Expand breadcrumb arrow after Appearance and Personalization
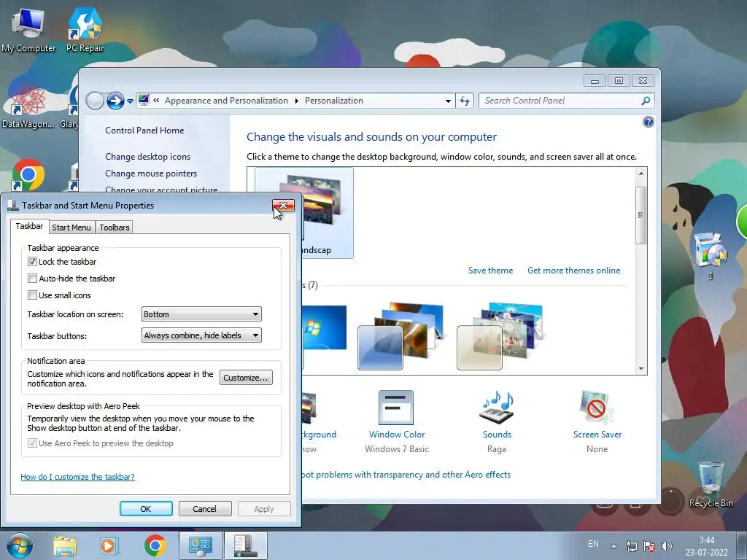The image size is (747, 560). click(x=296, y=101)
